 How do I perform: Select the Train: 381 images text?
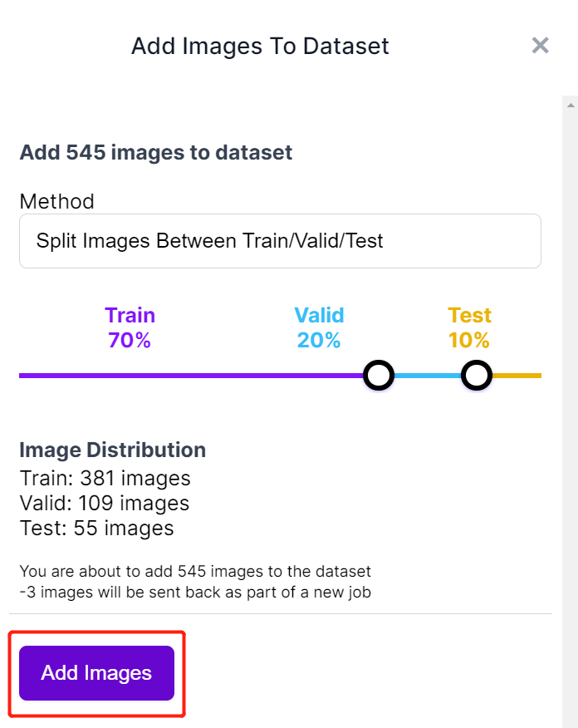click(x=105, y=478)
